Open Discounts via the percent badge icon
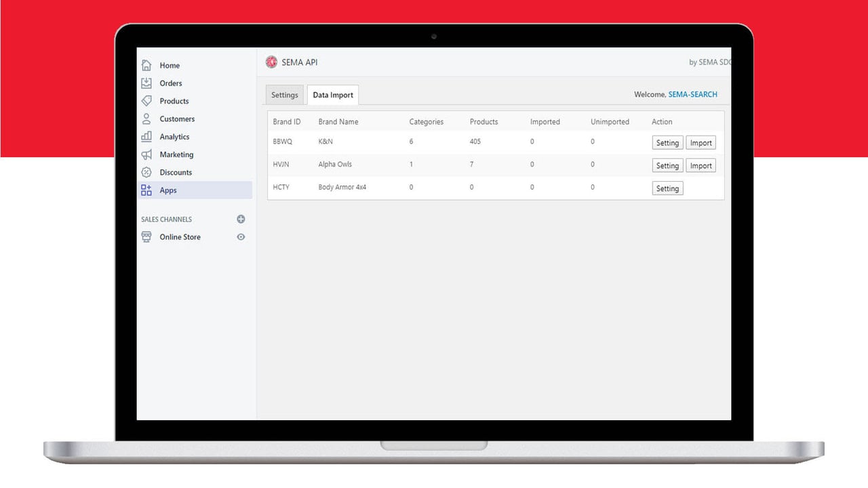Image resolution: width=868 pixels, height=488 pixels. [146, 172]
